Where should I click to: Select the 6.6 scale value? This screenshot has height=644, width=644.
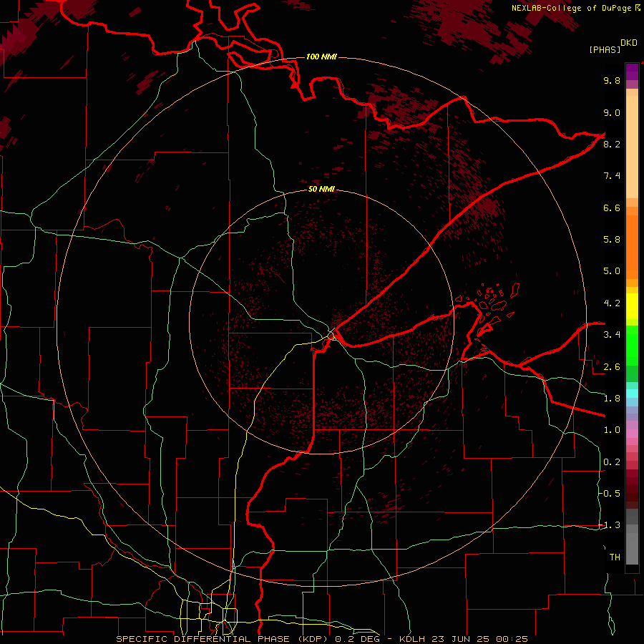[x=612, y=208]
